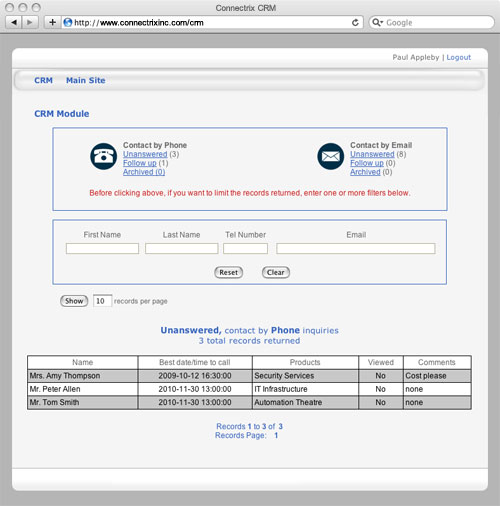This screenshot has height=506, width=500.
Task: Click the globe site icon in address bar
Action: pyautogui.click(x=68, y=23)
